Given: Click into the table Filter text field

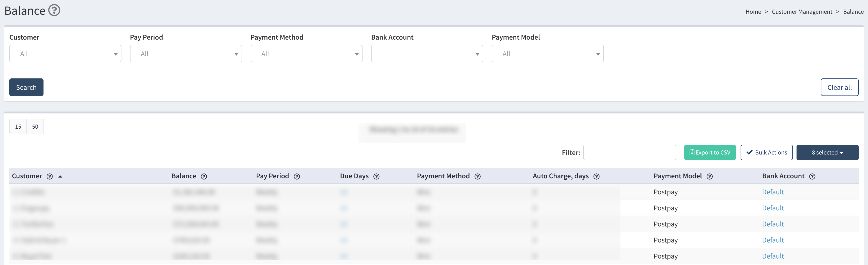Looking at the screenshot, I should coord(629,152).
